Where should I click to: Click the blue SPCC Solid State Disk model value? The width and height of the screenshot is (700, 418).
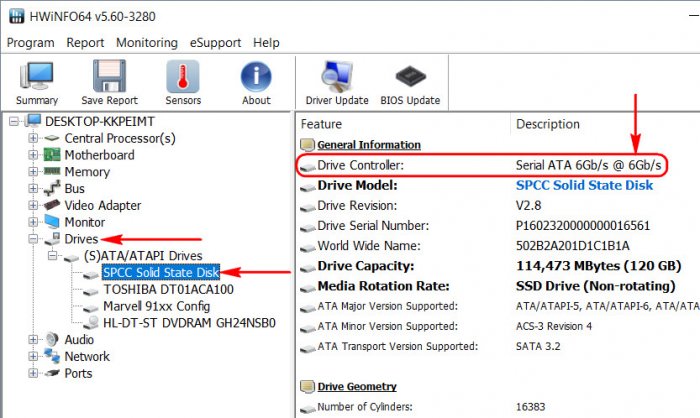click(x=584, y=185)
